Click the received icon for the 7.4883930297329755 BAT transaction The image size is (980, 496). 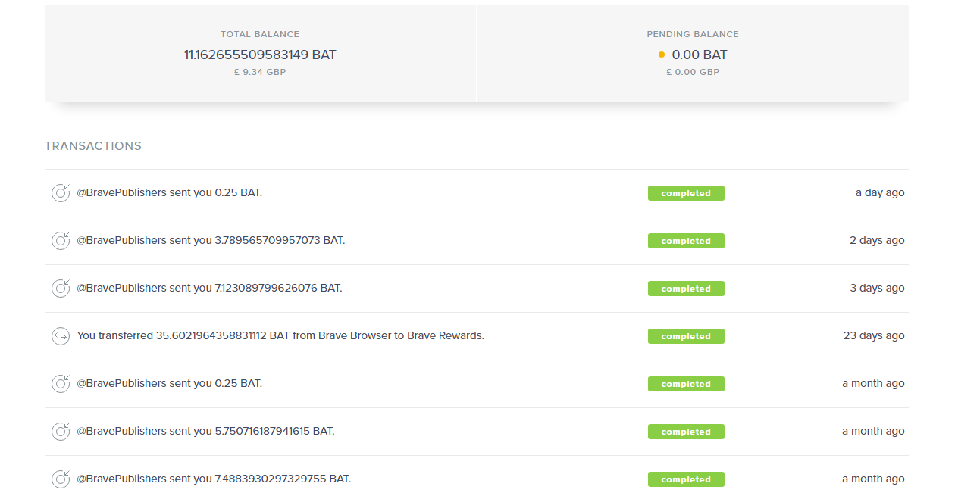pos(61,479)
